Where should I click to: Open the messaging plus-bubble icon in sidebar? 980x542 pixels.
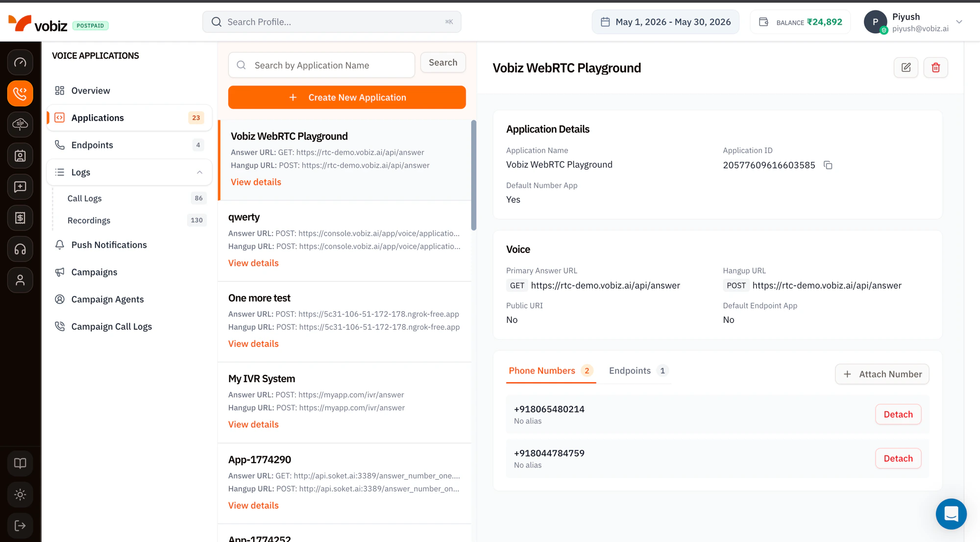pyautogui.click(x=20, y=187)
